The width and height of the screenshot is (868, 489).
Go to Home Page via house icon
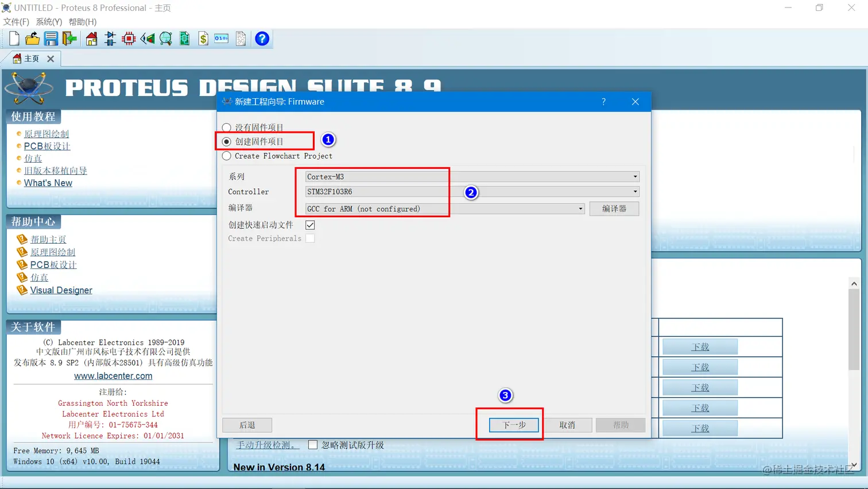(x=92, y=38)
